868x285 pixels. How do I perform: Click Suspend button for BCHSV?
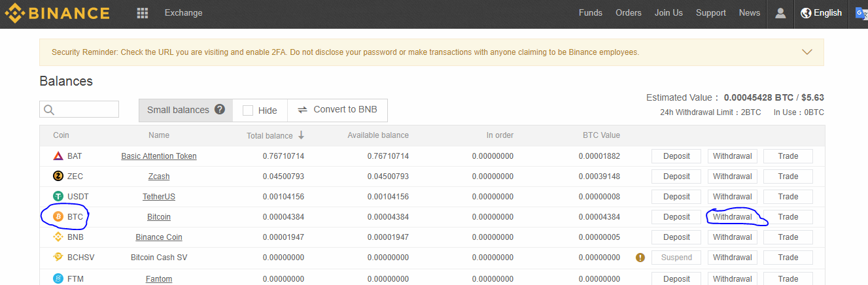pos(676,258)
